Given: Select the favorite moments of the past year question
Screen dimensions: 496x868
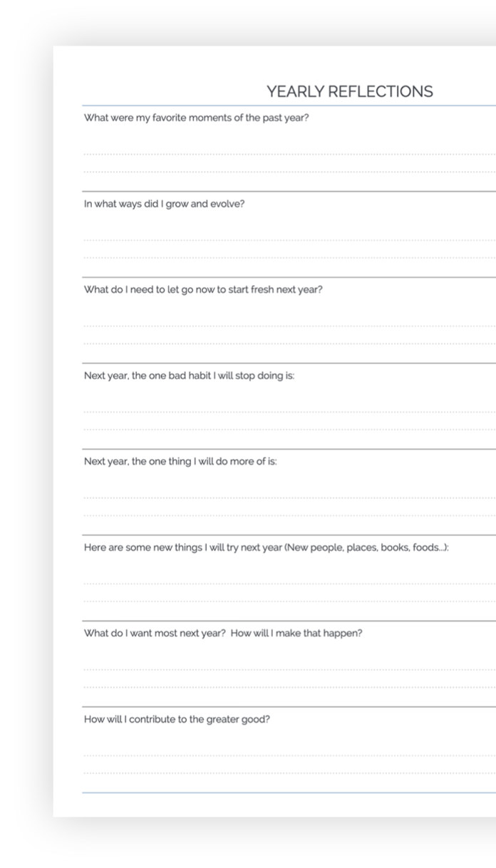Looking at the screenshot, I should click(197, 118).
